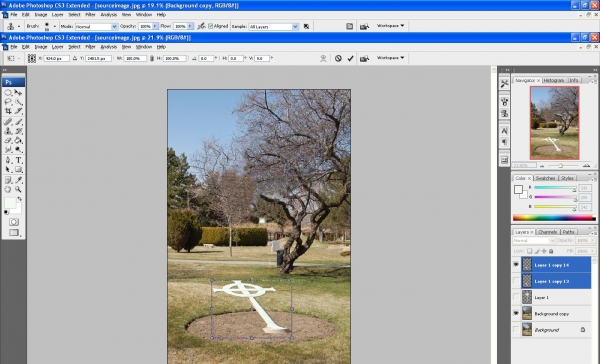Screen dimensions: 600x364
Task: Select the Clone Stamp tool in the toolbox
Action: (x=8, y=131)
